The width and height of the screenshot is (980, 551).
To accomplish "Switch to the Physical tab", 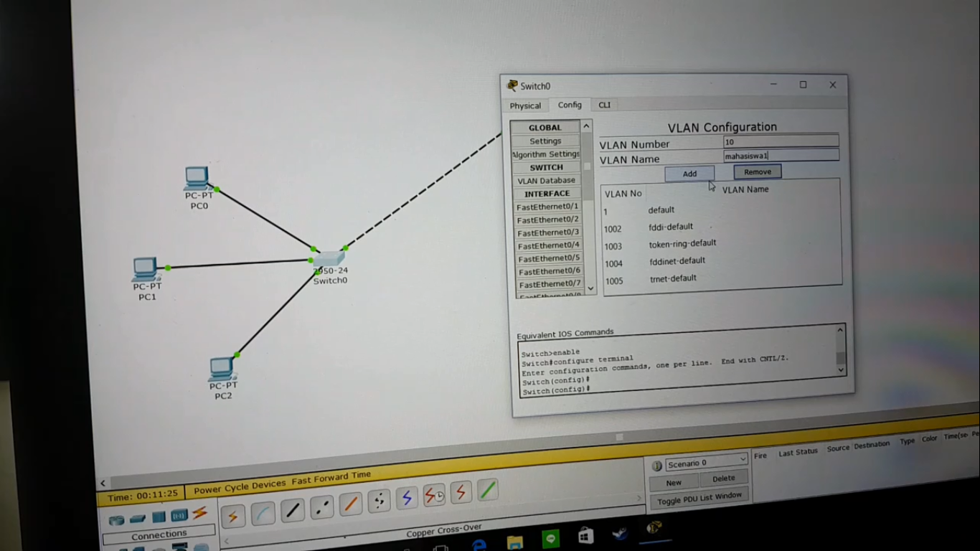I will click(x=525, y=105).
